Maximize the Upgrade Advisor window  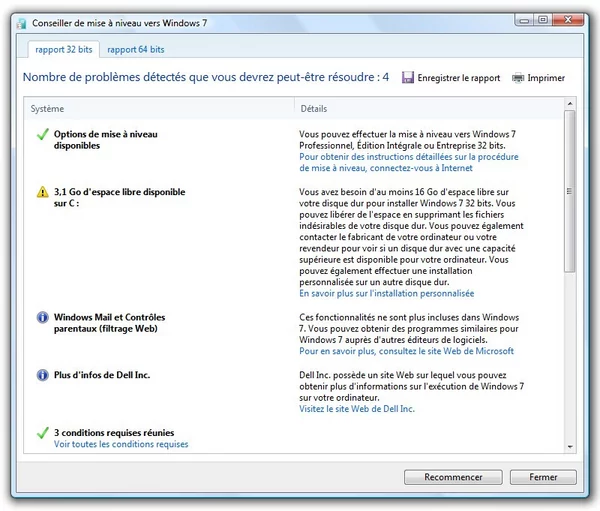[x=543, y=20]
